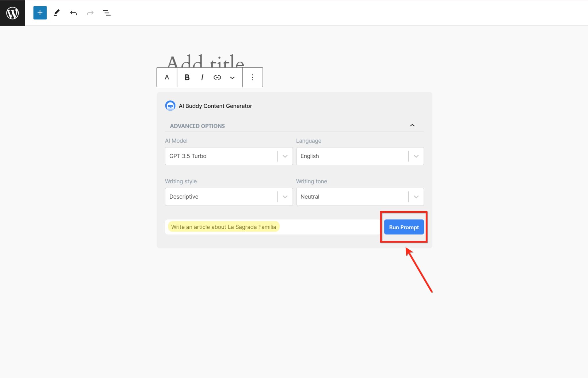The height and width of the screenshot is (378, 588).
Task: Change the Language dropdown from English
Action: [x=359, y=156]
